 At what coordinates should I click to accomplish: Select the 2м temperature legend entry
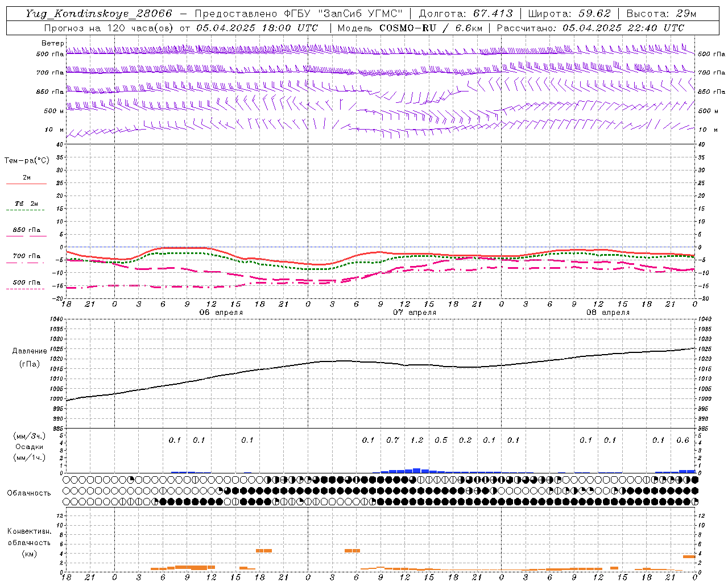[x=27, y=177]
